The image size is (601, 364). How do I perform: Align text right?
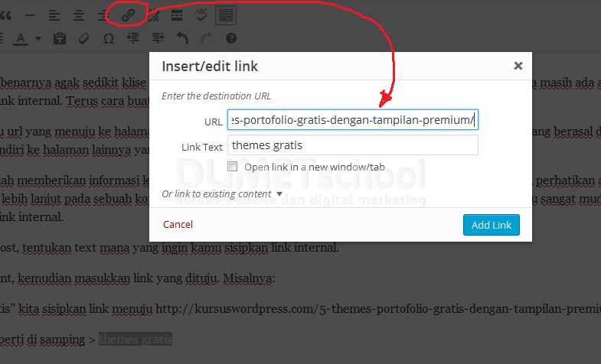[103, 15]
